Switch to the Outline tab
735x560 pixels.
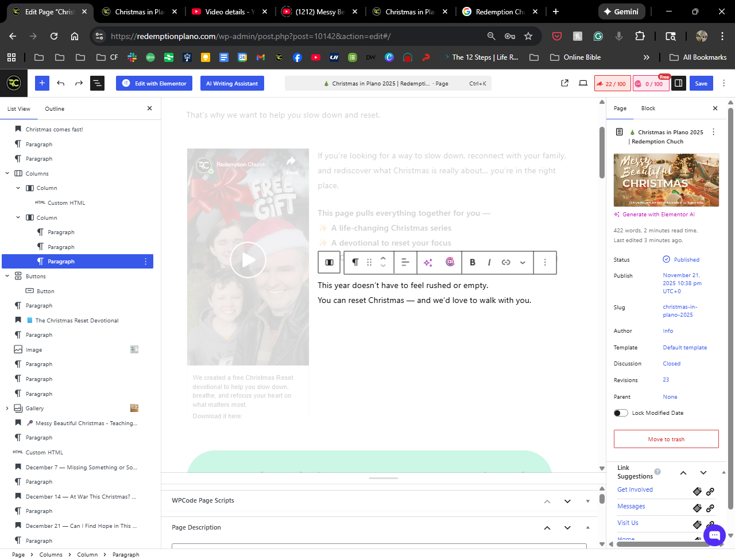55,109
